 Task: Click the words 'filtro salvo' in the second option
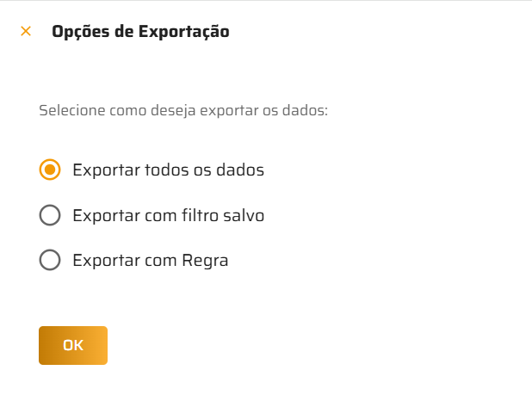225,215
